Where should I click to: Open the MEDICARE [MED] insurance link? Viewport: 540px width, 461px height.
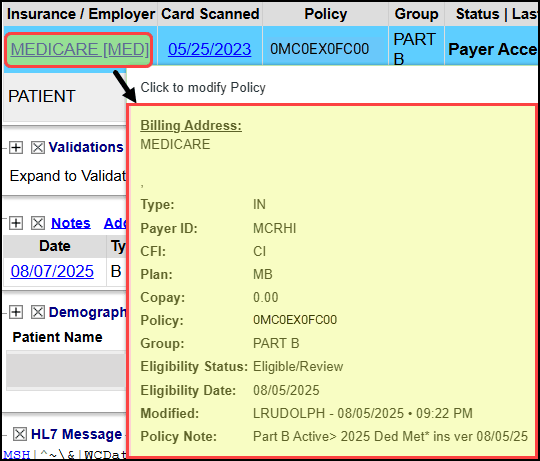click(x=80, y=49)
